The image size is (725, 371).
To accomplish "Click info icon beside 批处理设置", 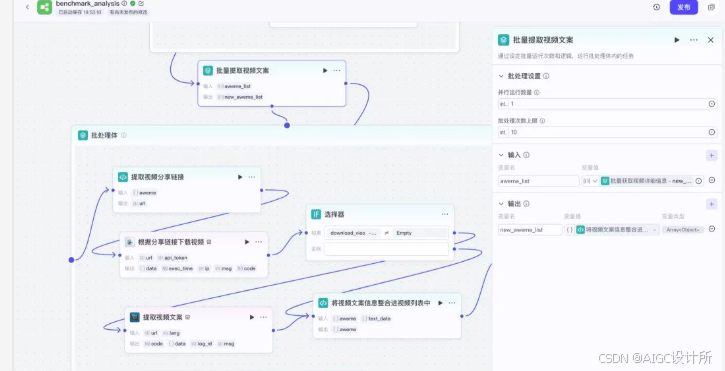I will 547,76.
